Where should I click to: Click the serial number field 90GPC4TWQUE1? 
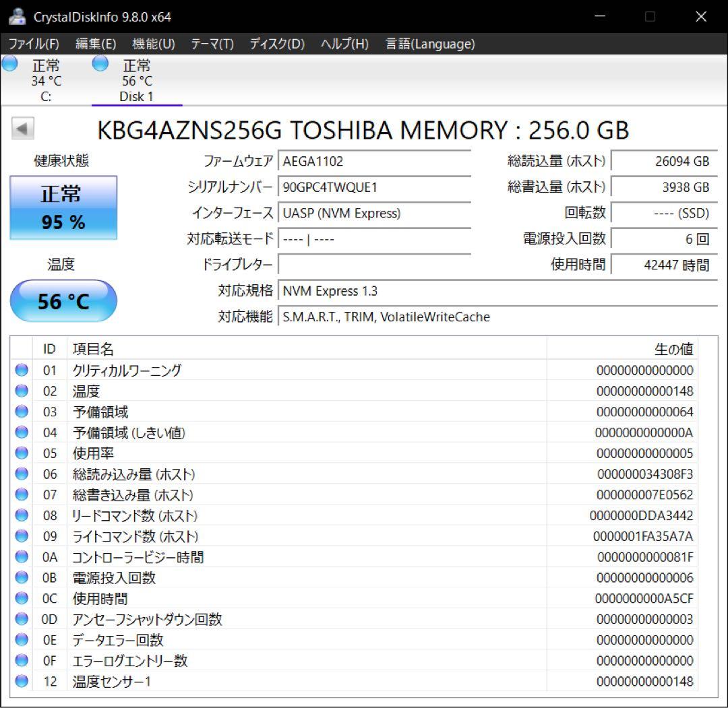(375, 187)
